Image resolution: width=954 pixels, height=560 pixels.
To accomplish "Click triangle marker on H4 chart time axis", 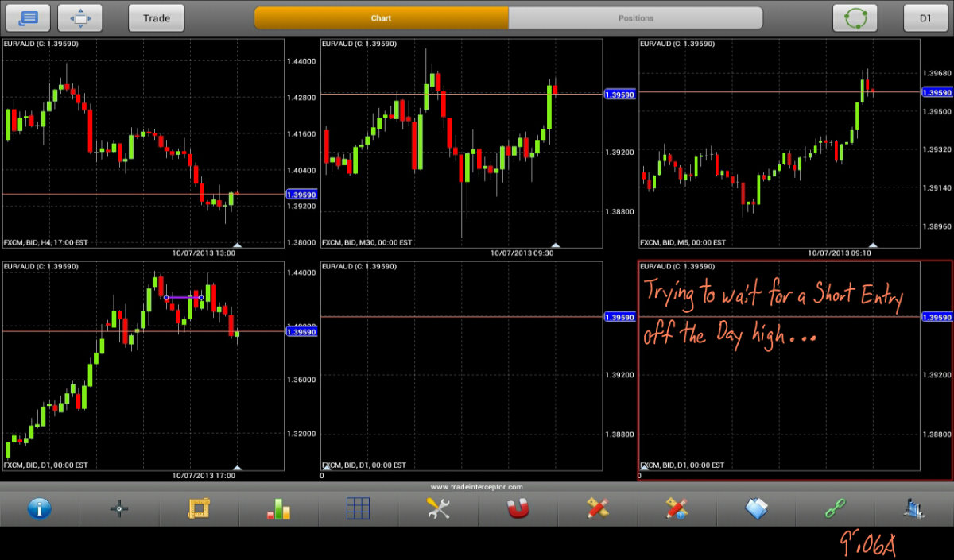I will point(237,245).
